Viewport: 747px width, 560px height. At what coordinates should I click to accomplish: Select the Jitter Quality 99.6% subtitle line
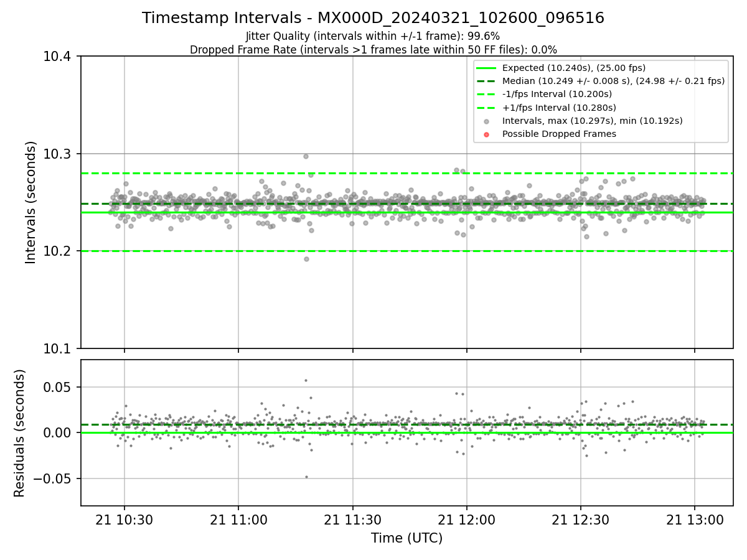[373, 36]
